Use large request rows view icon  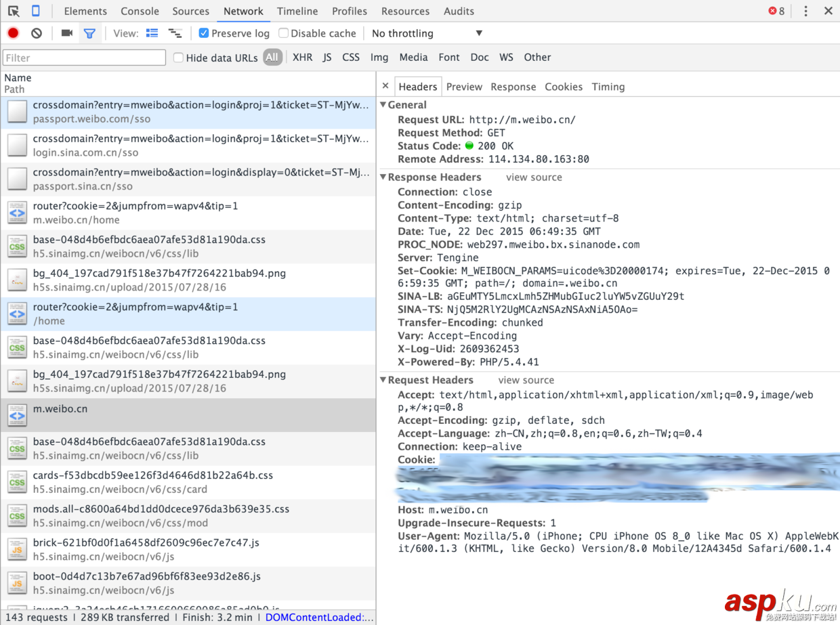152,33
